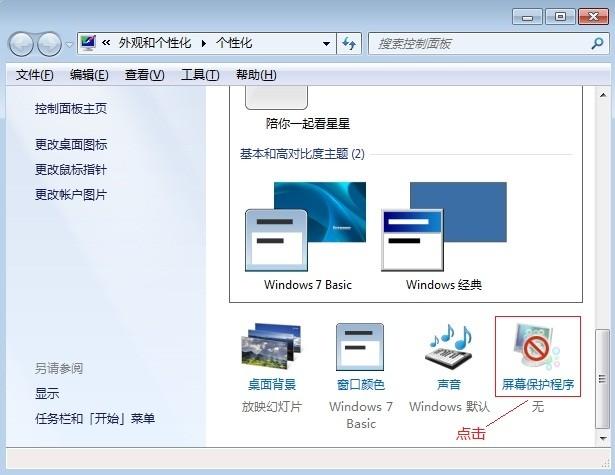
Task: Click the 放映幻灯片 caption
Action: (271, 407)
